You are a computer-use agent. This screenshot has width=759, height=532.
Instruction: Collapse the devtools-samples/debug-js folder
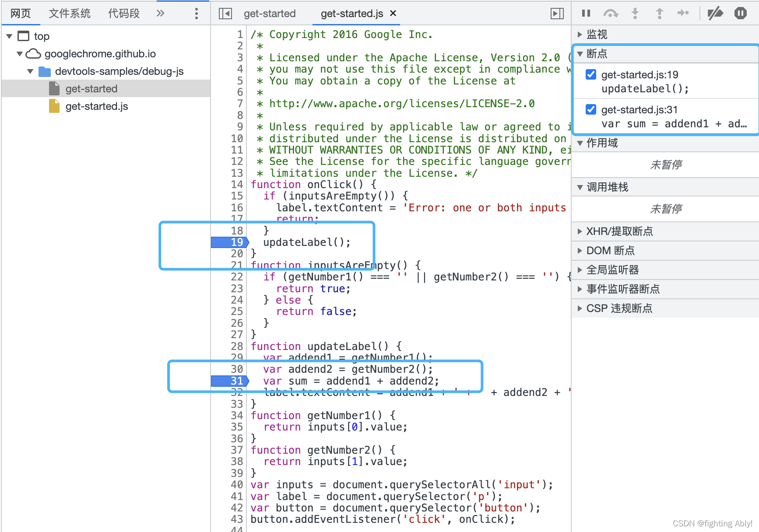(30, 71)
